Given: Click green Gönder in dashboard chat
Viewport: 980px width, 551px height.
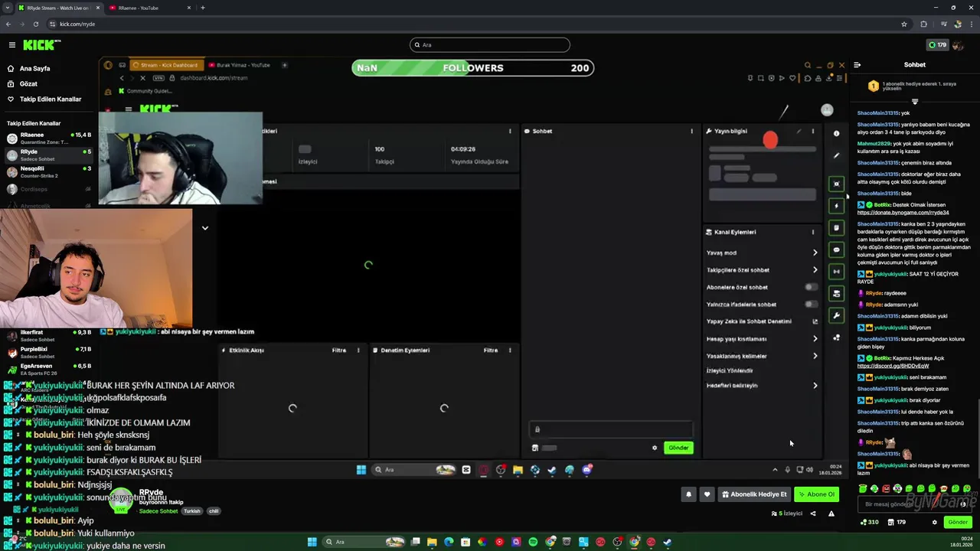Looking at the screenshot, I should coord(678,448).
